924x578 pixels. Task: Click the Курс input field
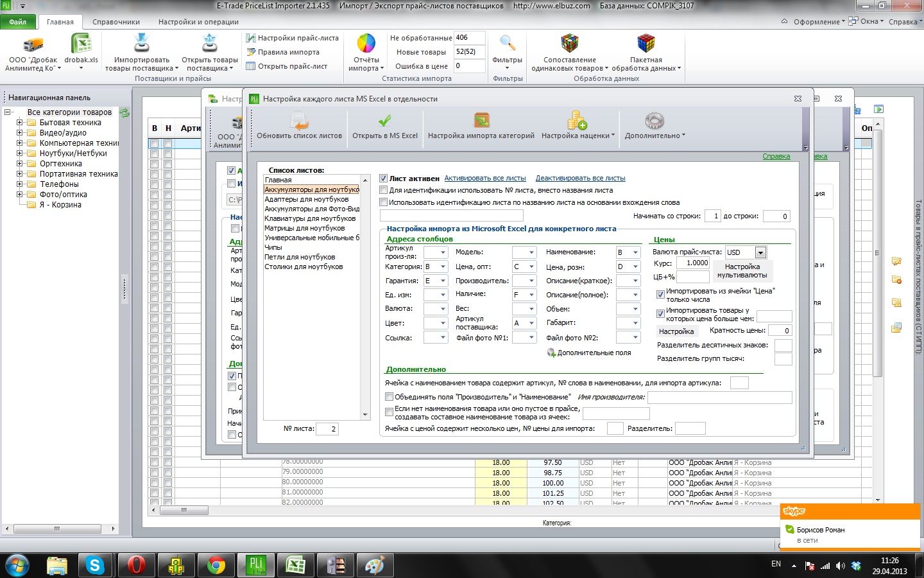pos(693,263)
